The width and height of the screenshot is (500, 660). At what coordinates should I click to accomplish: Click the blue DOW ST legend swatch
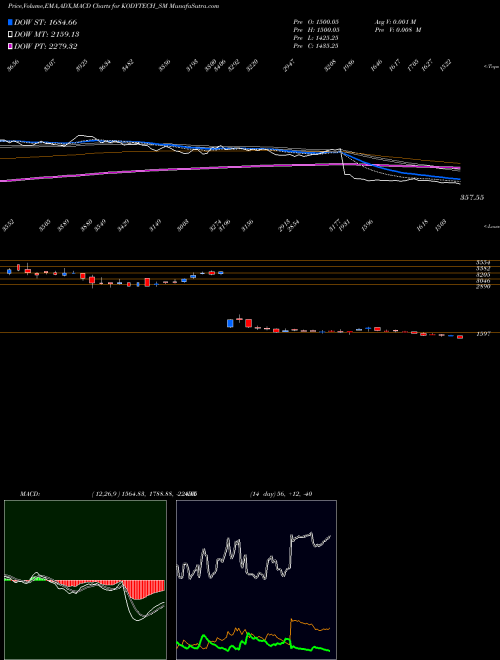[x=11, y=22]
